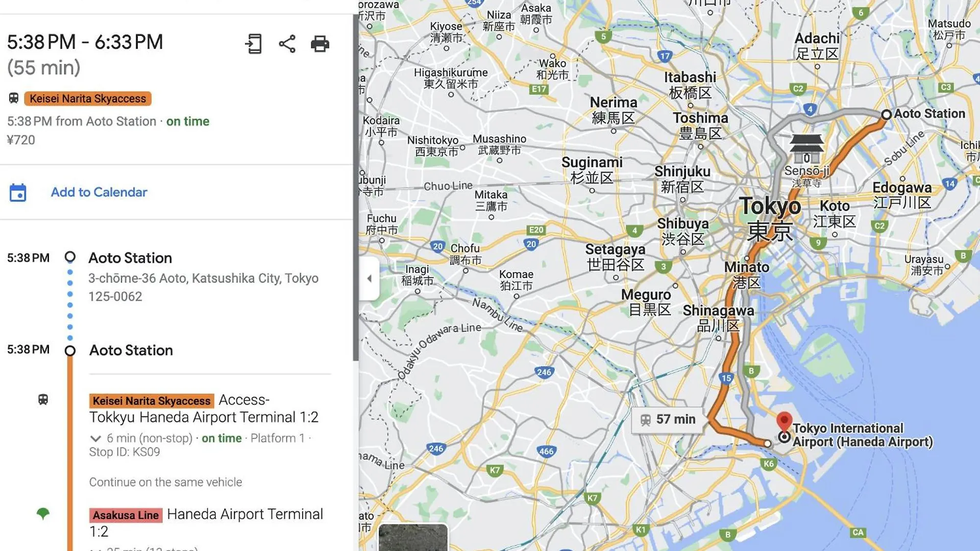Image resolution: width=980 pixels, height=551 pixels.
Task: Click the Minato map label
Action: pyautogui.click(x=747, y=274)
